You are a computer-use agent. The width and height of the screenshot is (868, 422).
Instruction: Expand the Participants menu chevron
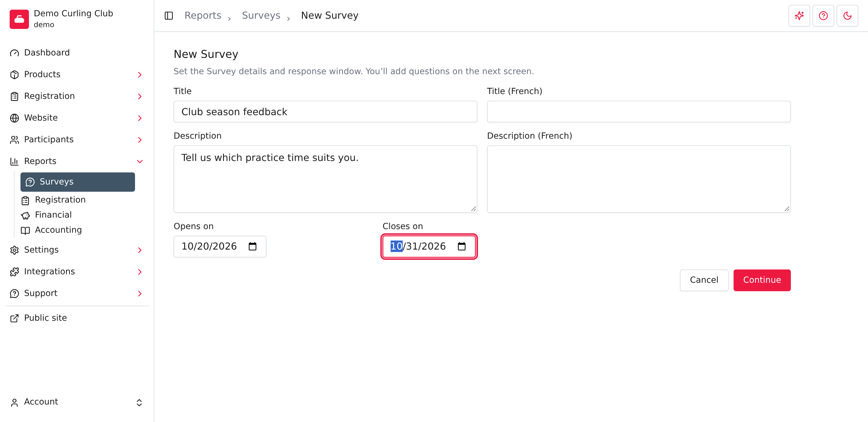point(140,140)
